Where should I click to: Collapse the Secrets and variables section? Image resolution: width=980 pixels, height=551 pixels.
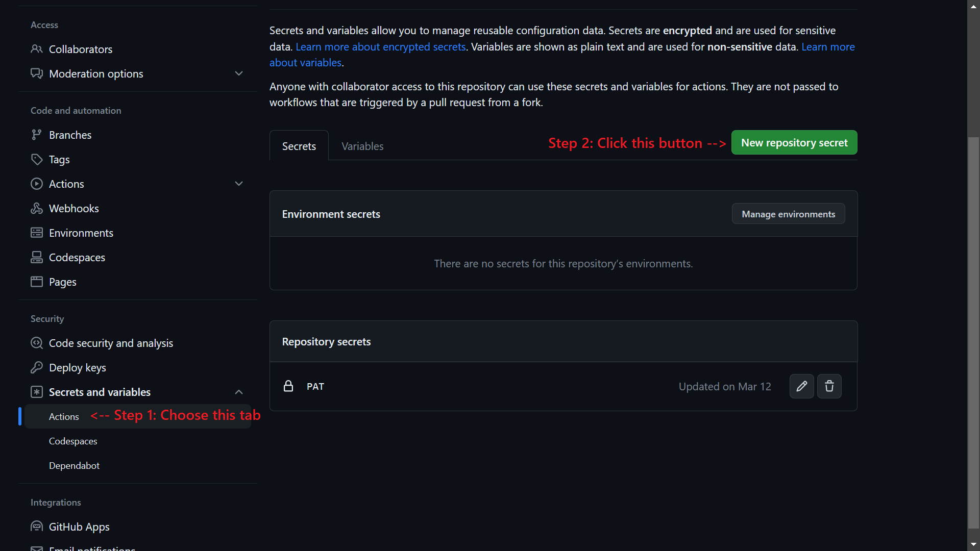click(x=238, y=392)
